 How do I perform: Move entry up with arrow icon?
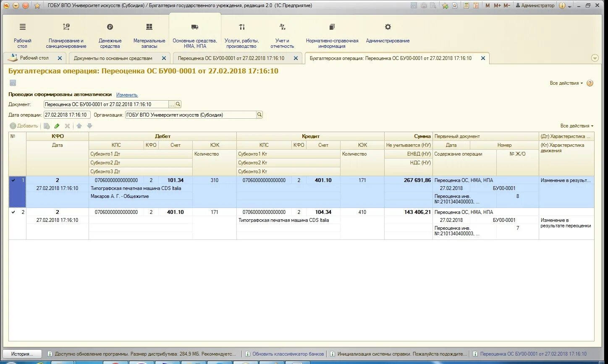point(79,126)
